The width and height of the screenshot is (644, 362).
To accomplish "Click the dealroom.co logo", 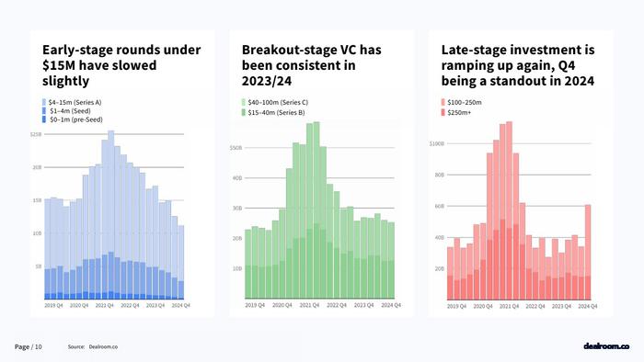I will tap(606, 346).
